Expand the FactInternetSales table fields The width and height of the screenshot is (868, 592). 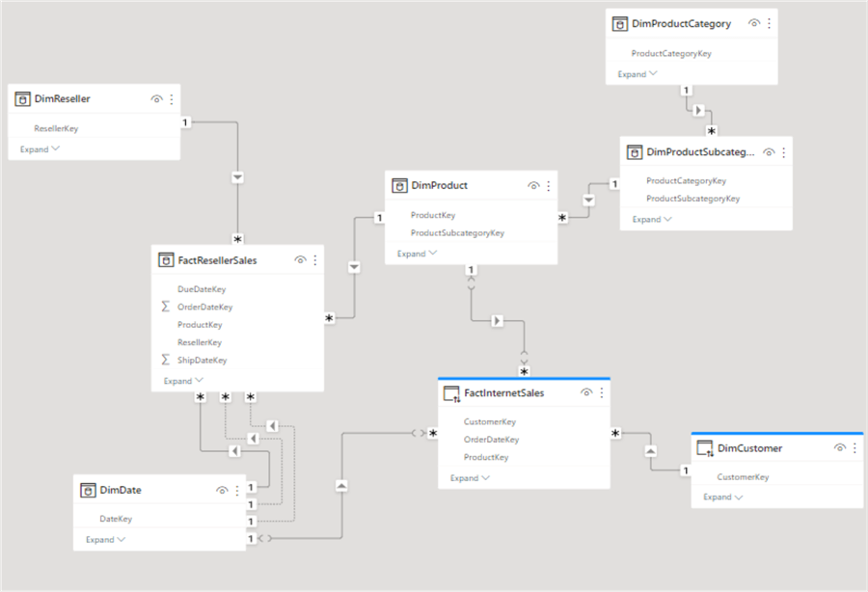pyautogui.click(x=470, y=478)
